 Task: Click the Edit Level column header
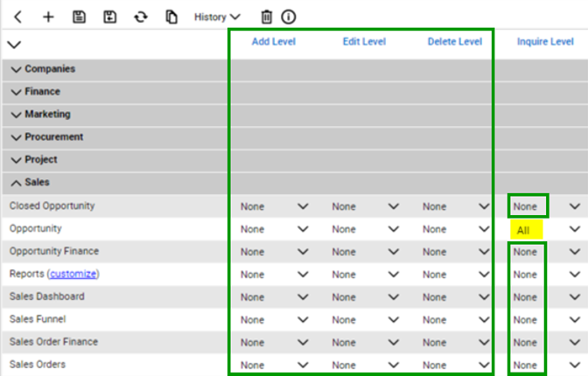364,41
